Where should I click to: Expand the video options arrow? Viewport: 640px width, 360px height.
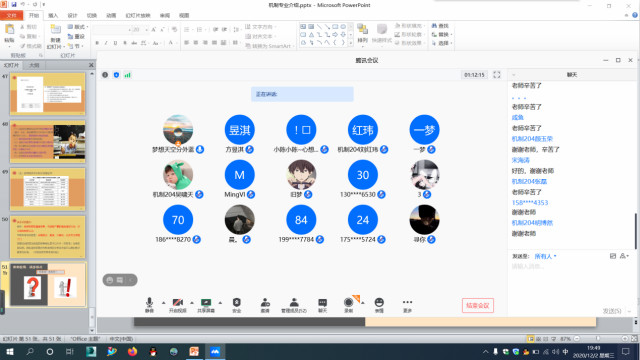[x=192, y=303]
